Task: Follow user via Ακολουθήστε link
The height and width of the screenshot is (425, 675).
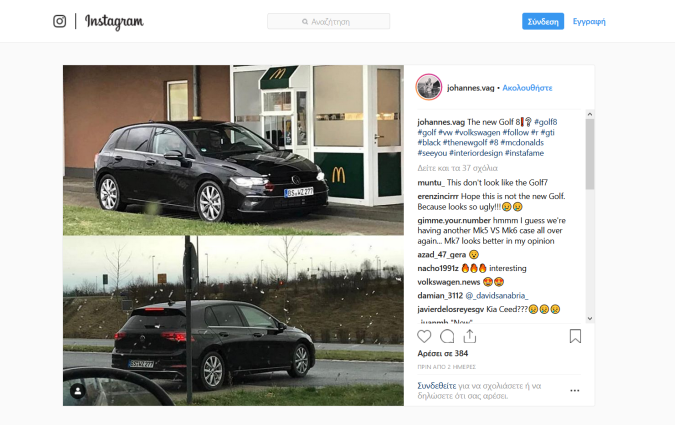Action: [527, 88]
